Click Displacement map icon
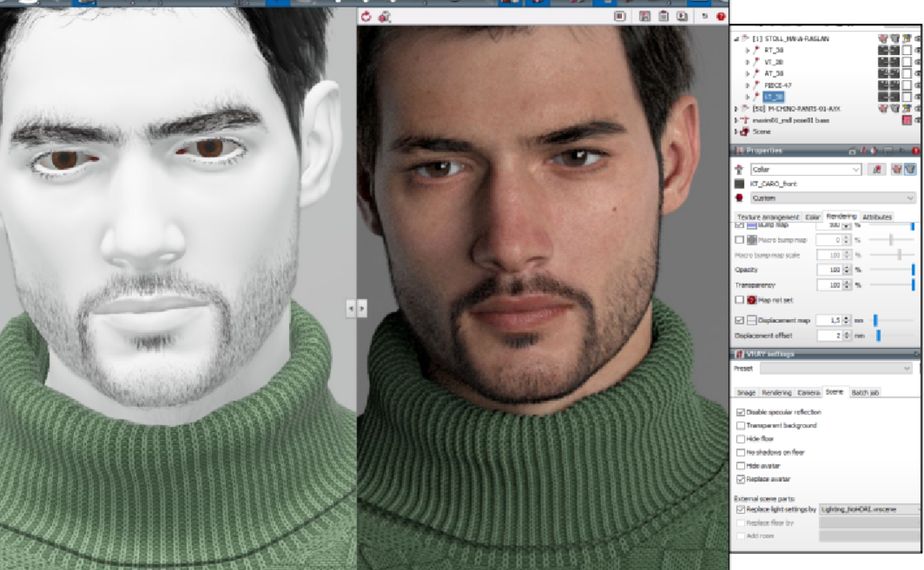The image size is (924, 570). (x=752, y=320)
